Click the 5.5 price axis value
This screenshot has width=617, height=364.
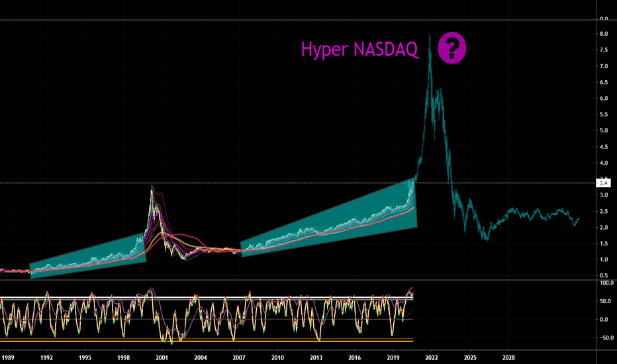[604, 114]
